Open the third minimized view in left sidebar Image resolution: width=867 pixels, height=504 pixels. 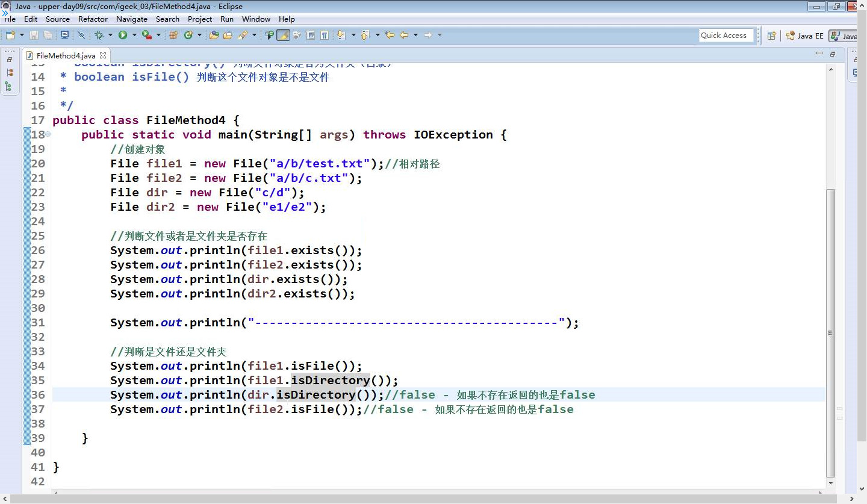(9, 86)
